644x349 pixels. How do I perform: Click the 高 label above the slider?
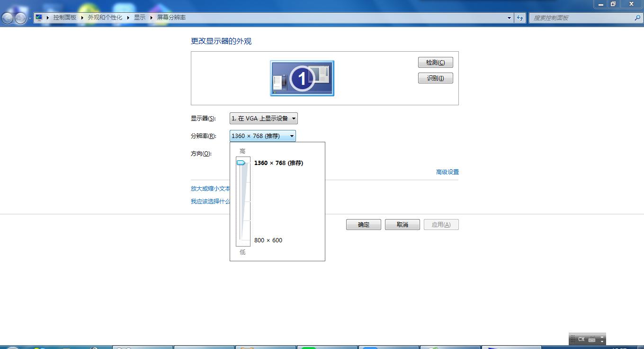coord(242,151)
